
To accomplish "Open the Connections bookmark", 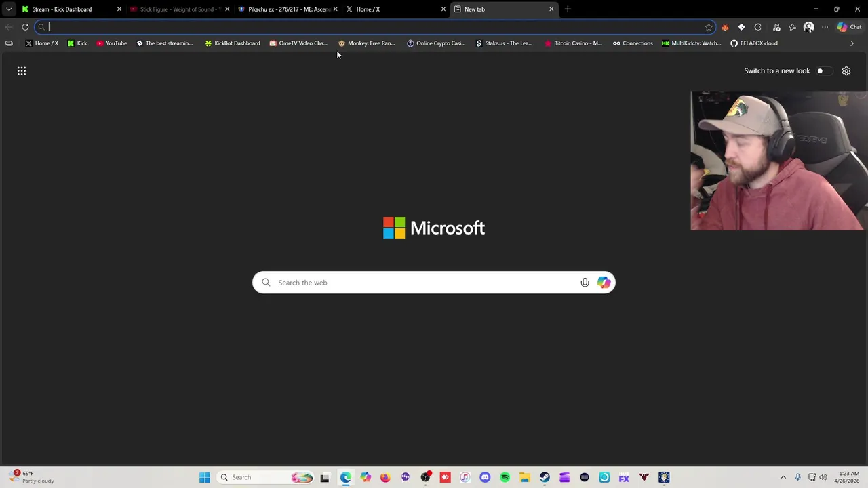I will (633, 43).
